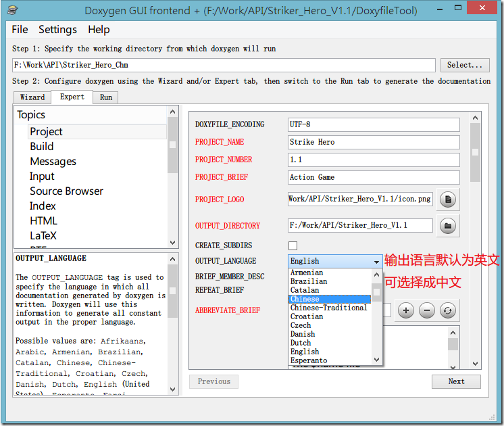This screenshot has height=426, width=504.
Task: Click the PROJECT_NAME Strike Hero field
Action: [x=374, y=142]
